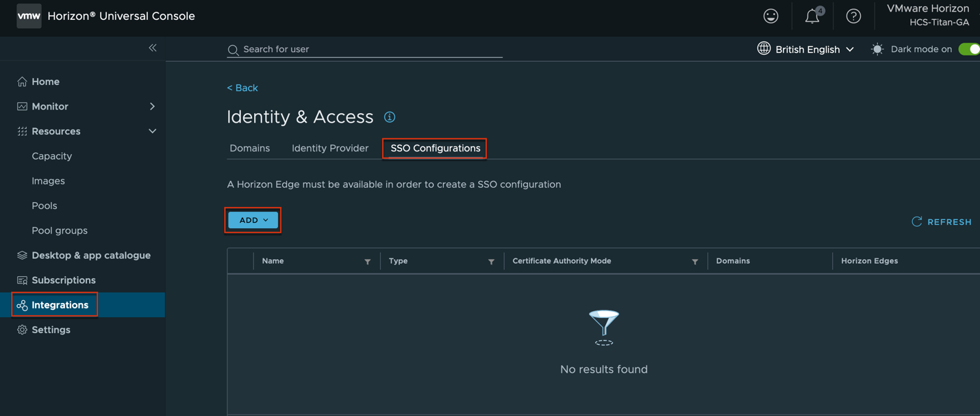Open Images under Resources

tap(49, 181)
